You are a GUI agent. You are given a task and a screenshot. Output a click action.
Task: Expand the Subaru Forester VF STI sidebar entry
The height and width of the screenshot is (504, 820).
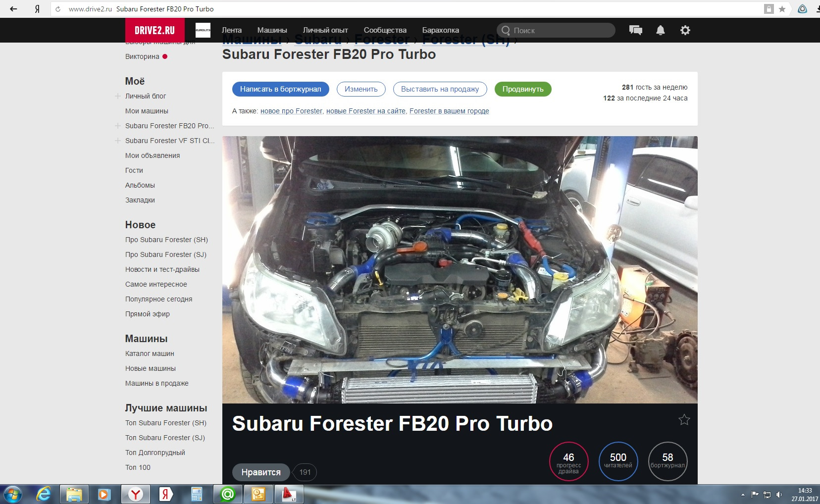point(118,141)
